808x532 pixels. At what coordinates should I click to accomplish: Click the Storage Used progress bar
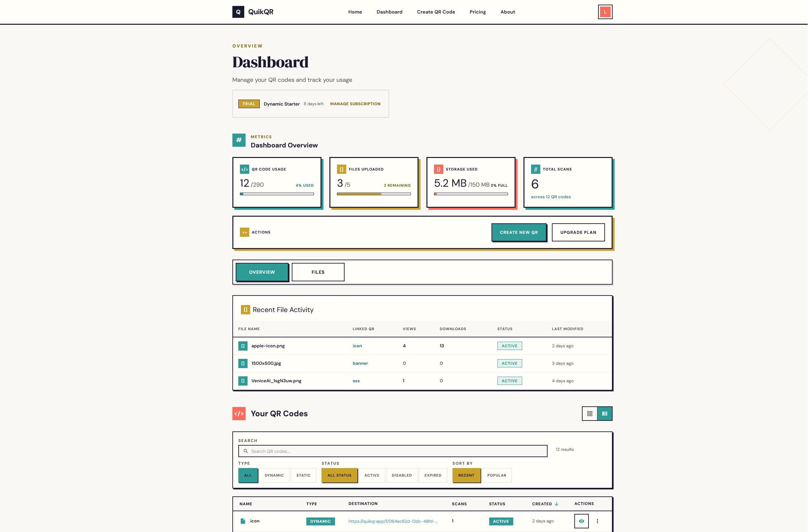(x=471, y=194)
